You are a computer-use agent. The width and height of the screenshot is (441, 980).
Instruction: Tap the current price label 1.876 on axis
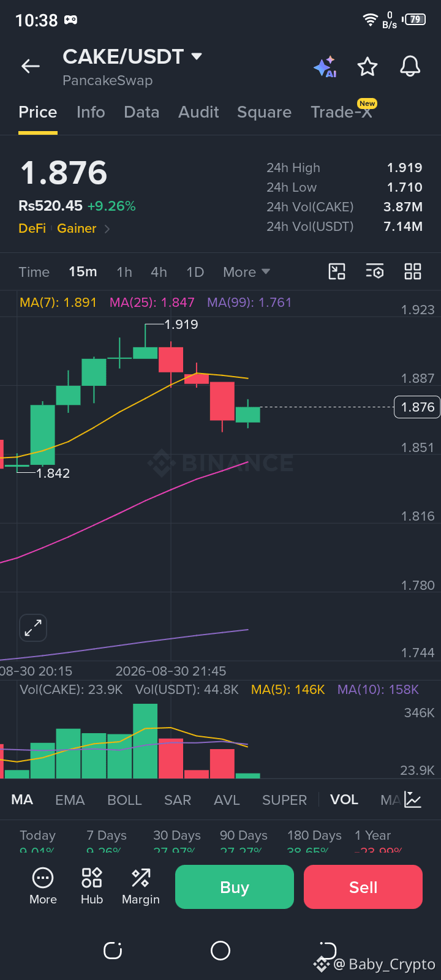tap(417, 407)
